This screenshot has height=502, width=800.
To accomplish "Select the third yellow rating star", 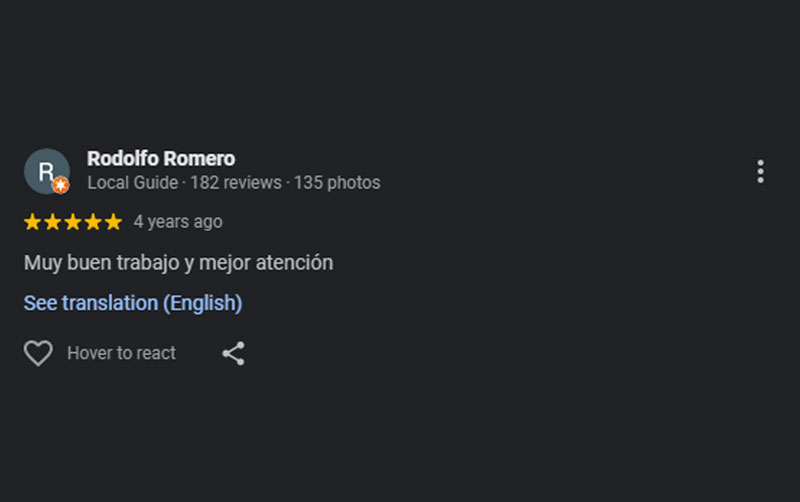I will pos(73,222).
